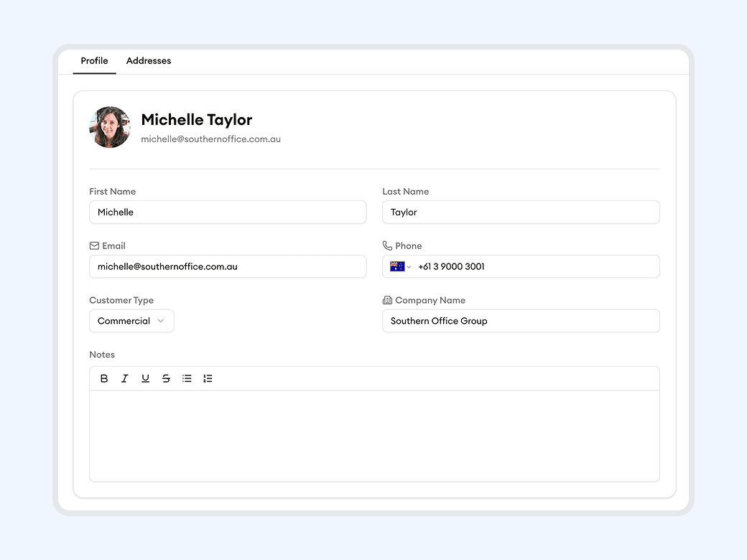Open the Customer Type dropdown
The width and height of the screenshot is (747, 560).
coord(131,321)
